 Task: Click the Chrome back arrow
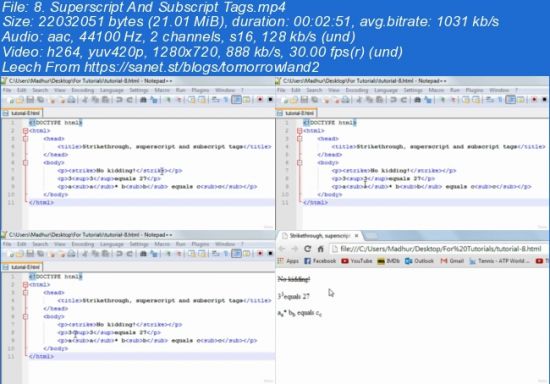[x=282, y=249]
